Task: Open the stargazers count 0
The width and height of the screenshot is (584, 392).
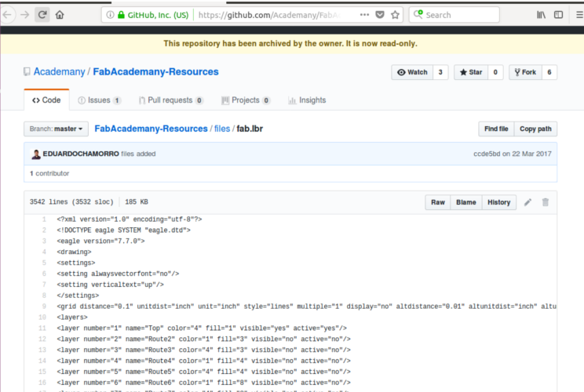Action: (x=495, y=72)
